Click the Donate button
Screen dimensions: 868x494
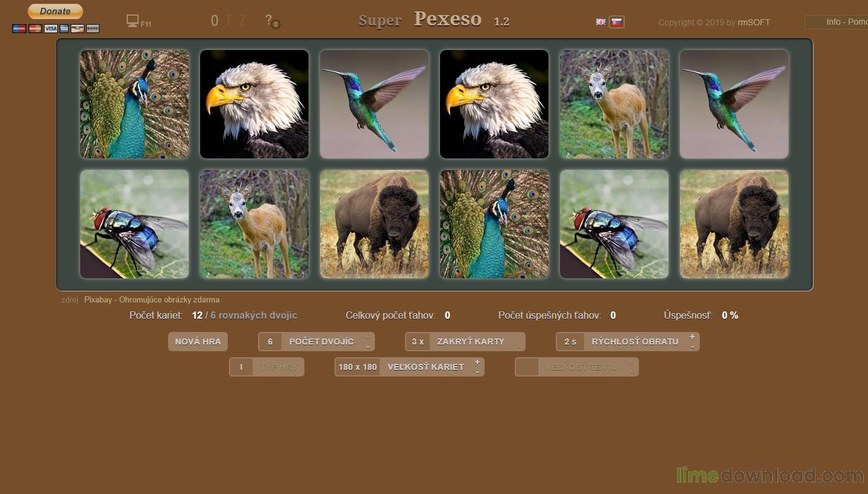[x=55, y=11]
